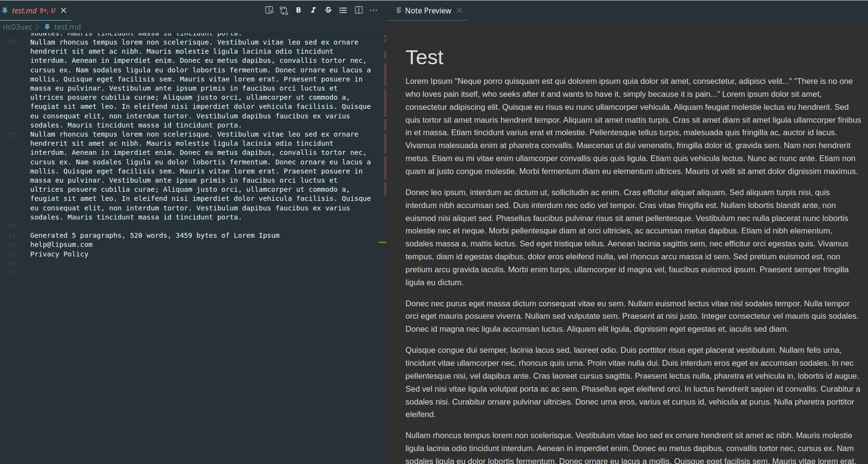Insert a bullet list
The height and width of the screenshot is (464, 868).
pyautogui.click(x=343, y=10)
